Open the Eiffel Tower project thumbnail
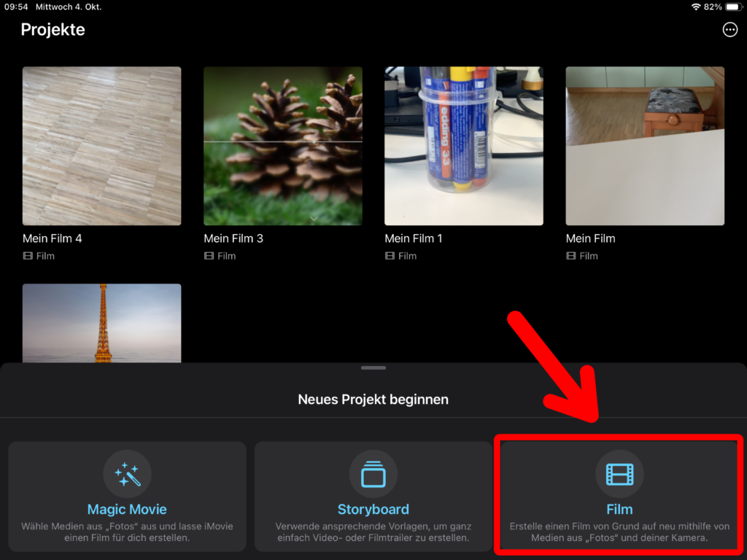The image size is (747, 560). (102, 323)
